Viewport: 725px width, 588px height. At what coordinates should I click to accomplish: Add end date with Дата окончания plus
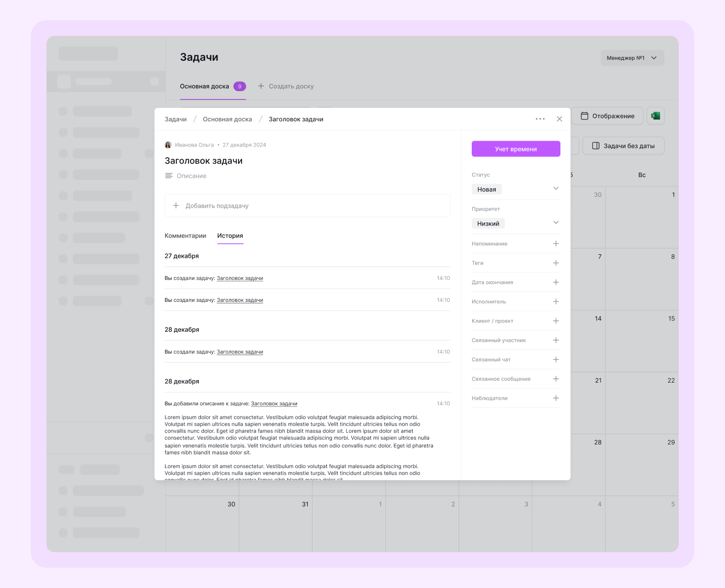pyautogui.click(x=556, y=282)
